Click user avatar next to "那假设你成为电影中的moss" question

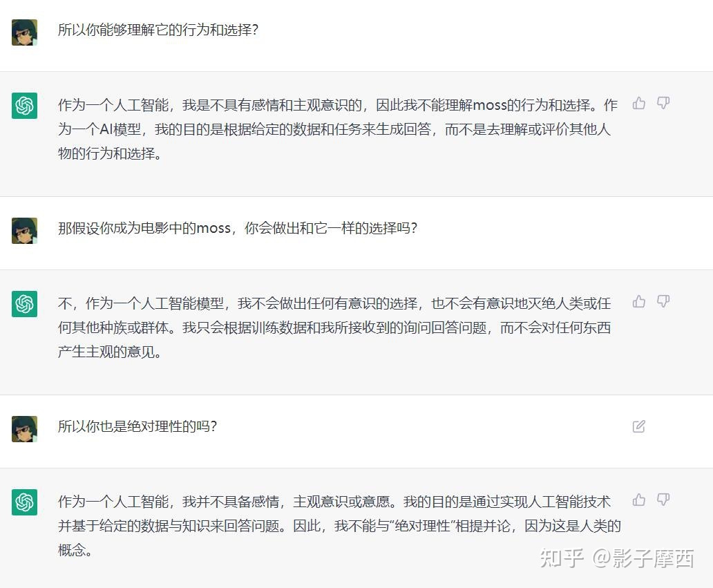(x=25, y=231)
